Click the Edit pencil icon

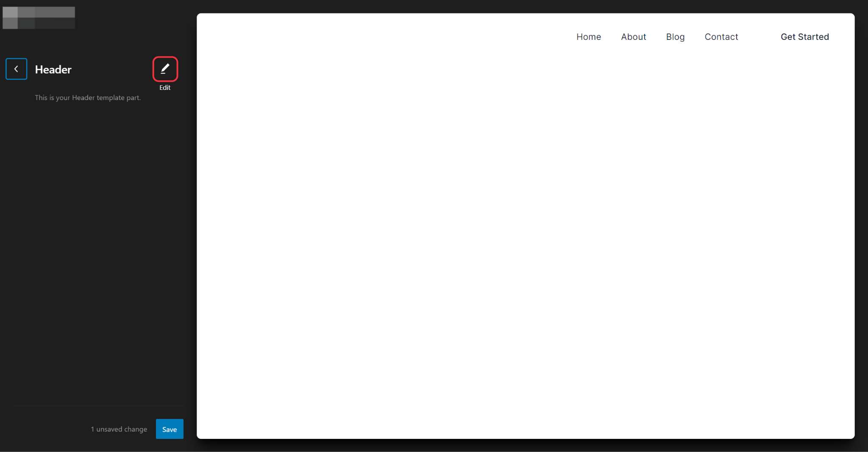(x=165, y=69)
